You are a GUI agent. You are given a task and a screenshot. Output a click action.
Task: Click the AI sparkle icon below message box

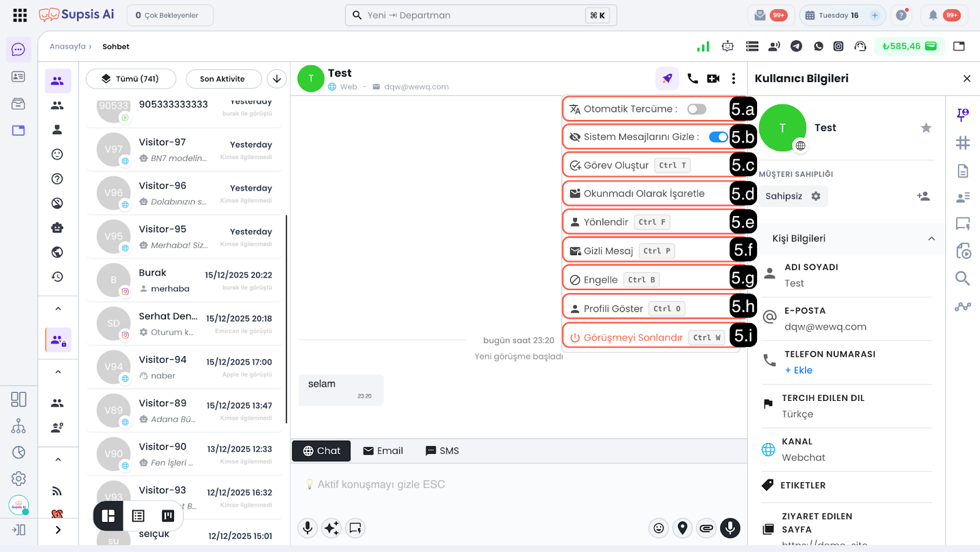tap(331, 528)
